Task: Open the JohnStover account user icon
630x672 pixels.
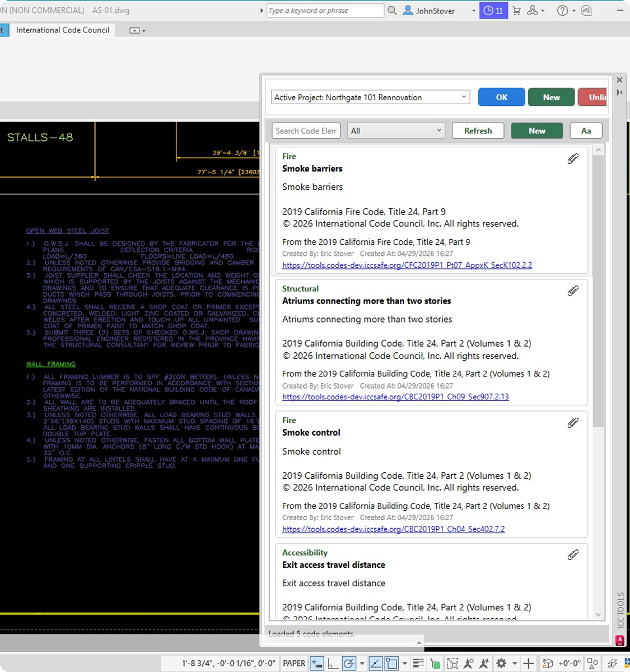Action: (408, 11)
